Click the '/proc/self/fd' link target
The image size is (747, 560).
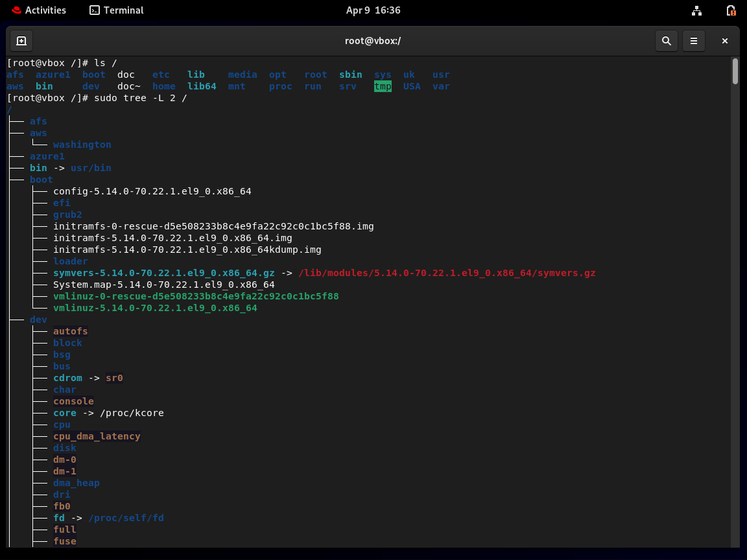pos(126,518)
